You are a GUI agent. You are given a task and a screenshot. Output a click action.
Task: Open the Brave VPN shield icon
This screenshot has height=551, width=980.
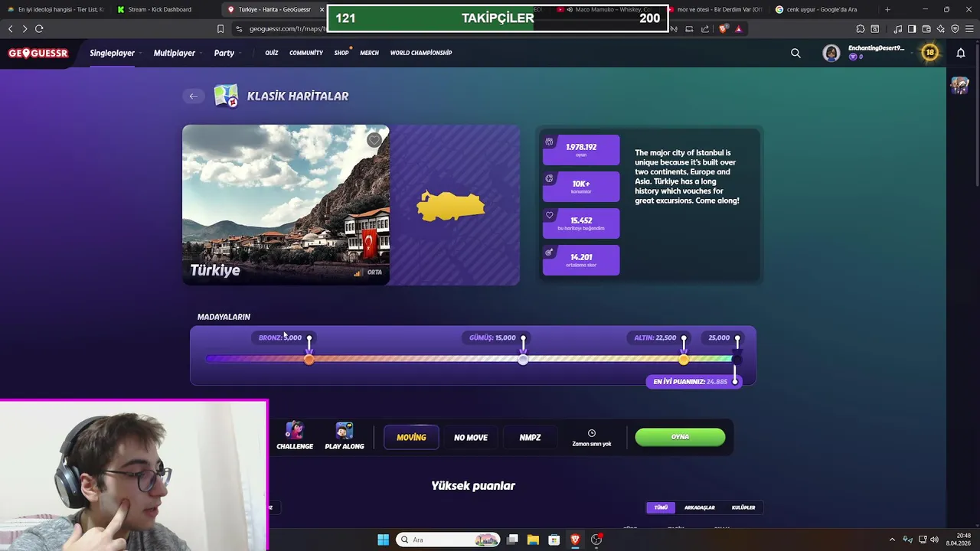[955, 28]
